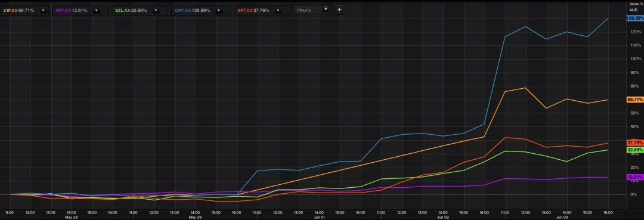The image size is (644, 220).
Task: Select the SPT.AX ticker label
Action: point(245,10)
